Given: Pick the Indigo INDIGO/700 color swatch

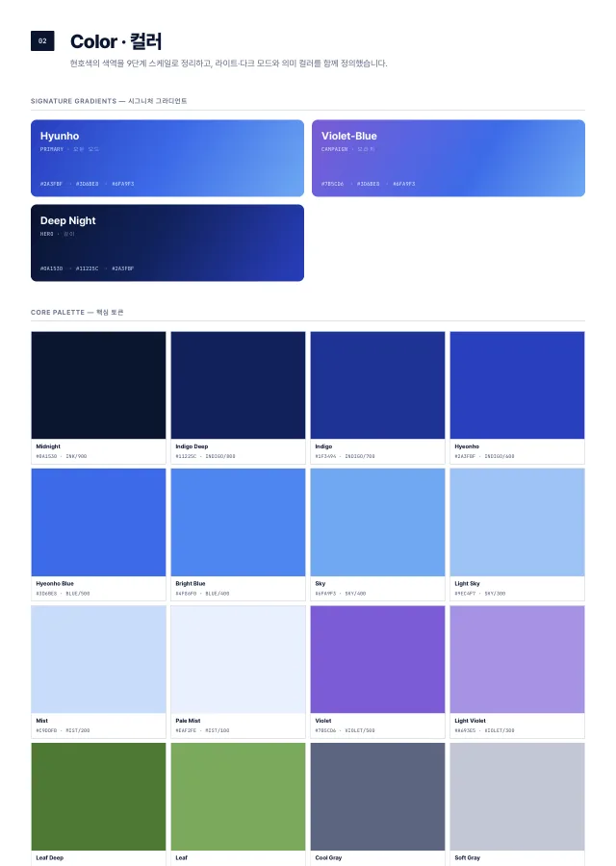Looking at the screenshot, I should (378, 386).
